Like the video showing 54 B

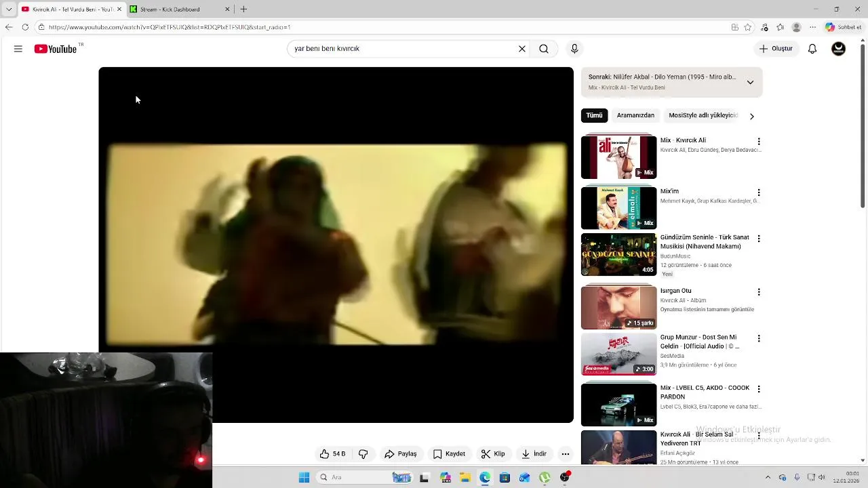tap(333, 454)
